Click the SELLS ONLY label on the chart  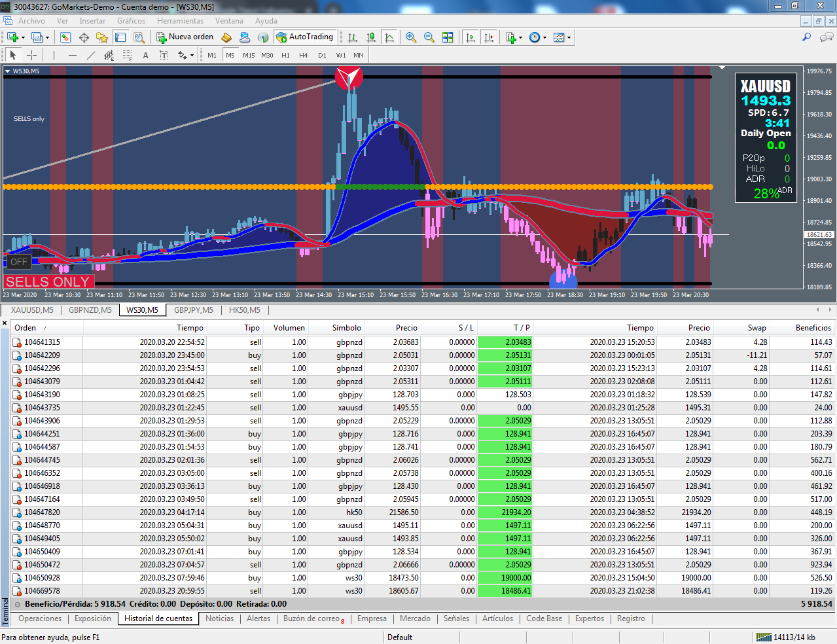[48, 281]
